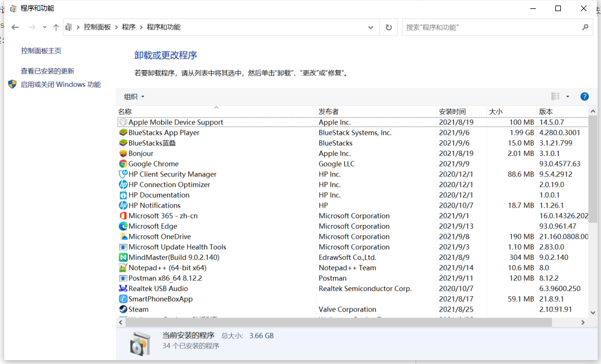Click Realtek Semiconductor Corp. publisher cell
The image size is (601, 364).
point(365,288)
